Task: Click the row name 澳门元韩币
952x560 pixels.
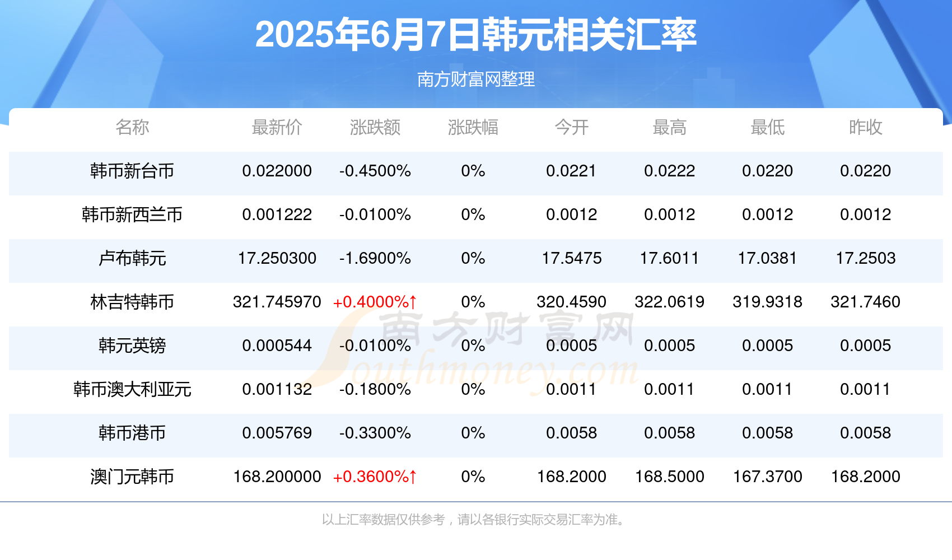Action: tap(132, 477)
